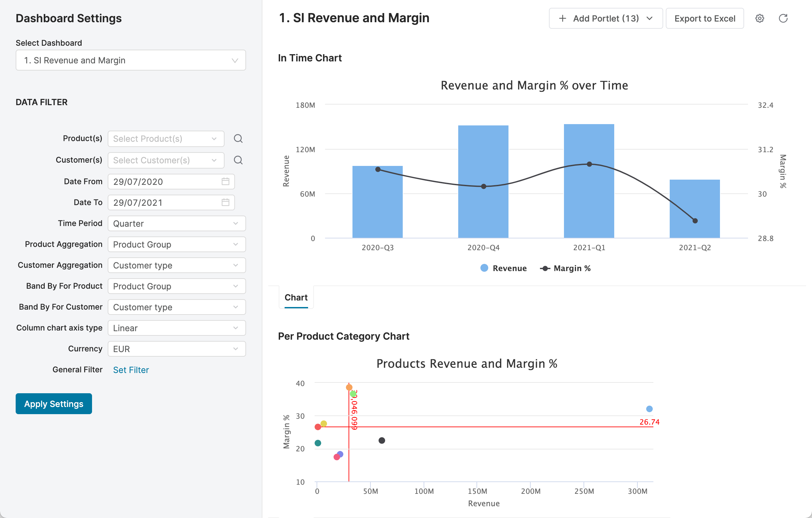Expand the Column chart axis type dropdown

tap(176, 328)
